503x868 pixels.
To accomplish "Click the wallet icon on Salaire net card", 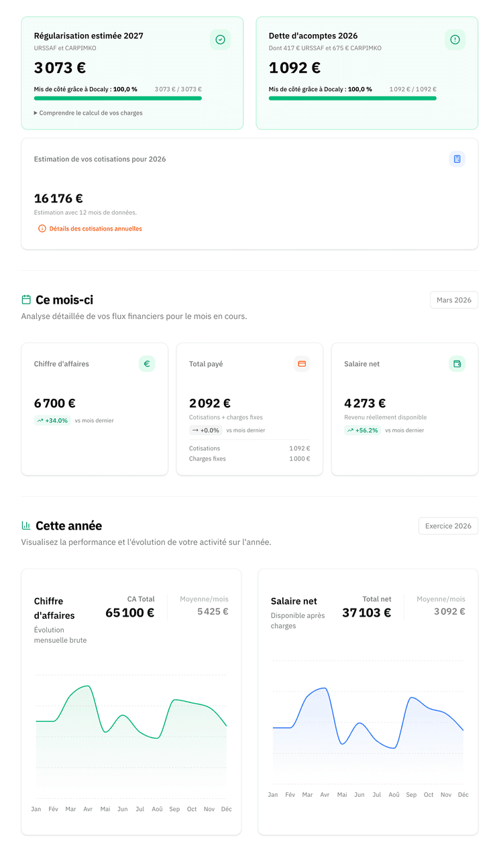I will 457,364.
